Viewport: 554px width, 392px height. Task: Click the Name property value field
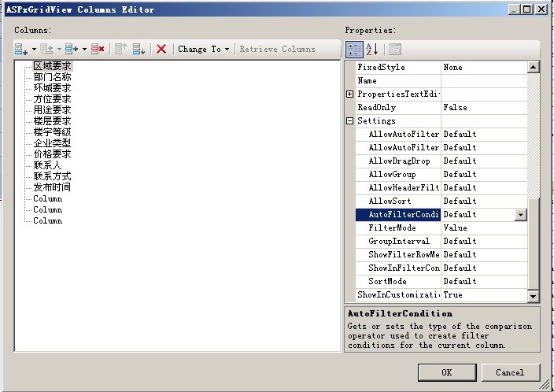[484, 80]
